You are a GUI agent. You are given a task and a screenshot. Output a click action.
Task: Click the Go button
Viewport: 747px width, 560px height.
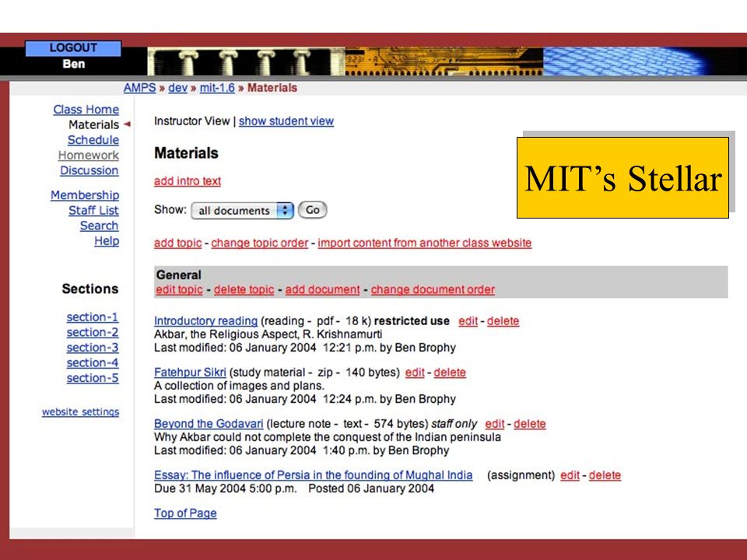point(313,210)
